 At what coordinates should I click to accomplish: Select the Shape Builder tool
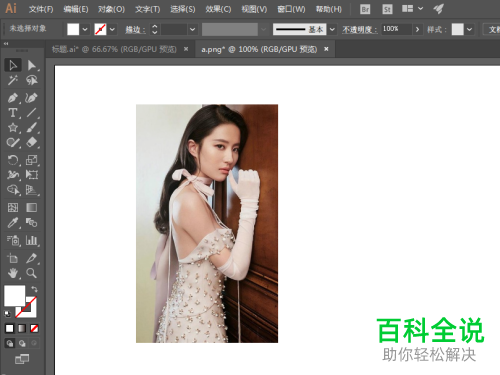point(13,190)
